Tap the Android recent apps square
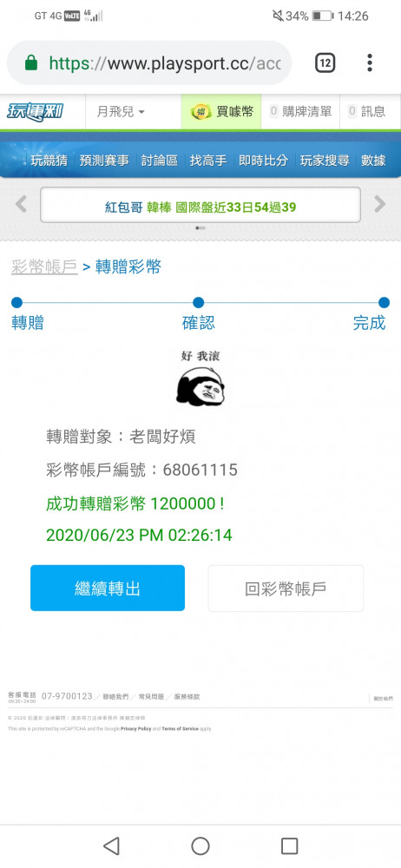401x868 pixels. click(x=290, y=845)
